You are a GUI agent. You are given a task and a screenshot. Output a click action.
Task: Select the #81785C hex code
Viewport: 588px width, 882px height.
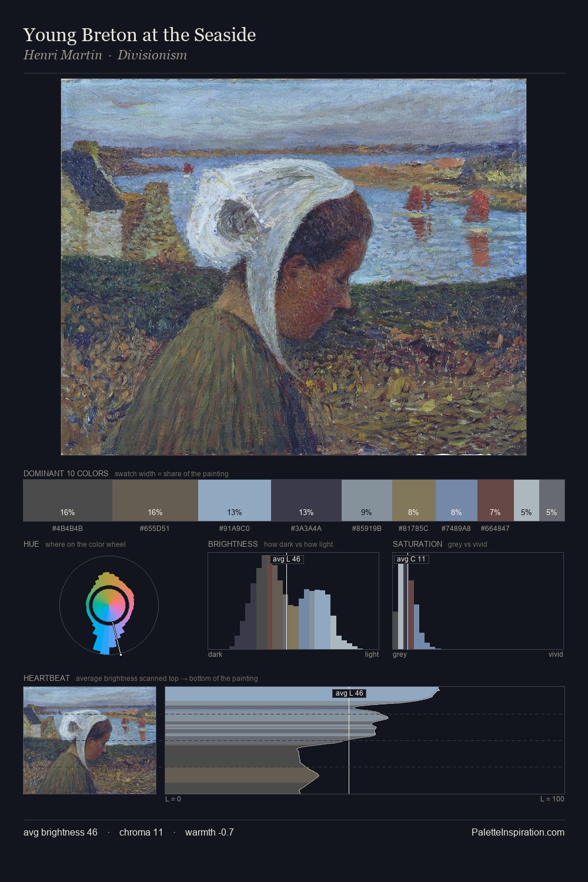click(413, 529)
